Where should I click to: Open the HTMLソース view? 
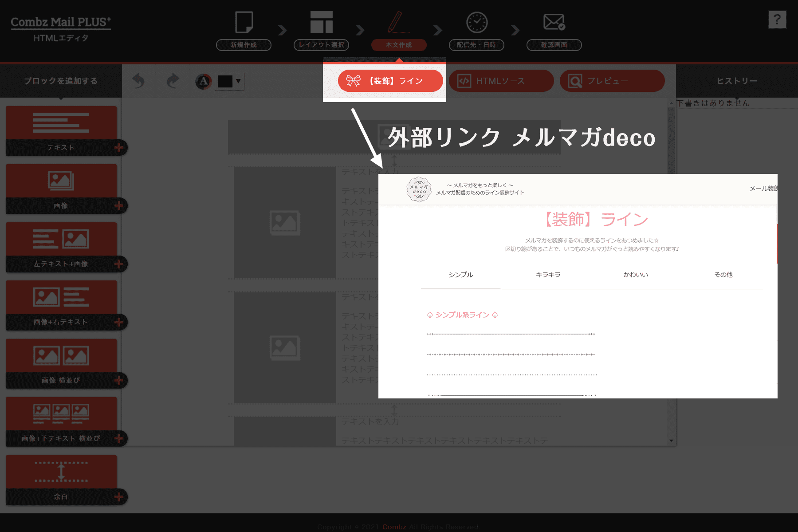click(x=501, y=81)
